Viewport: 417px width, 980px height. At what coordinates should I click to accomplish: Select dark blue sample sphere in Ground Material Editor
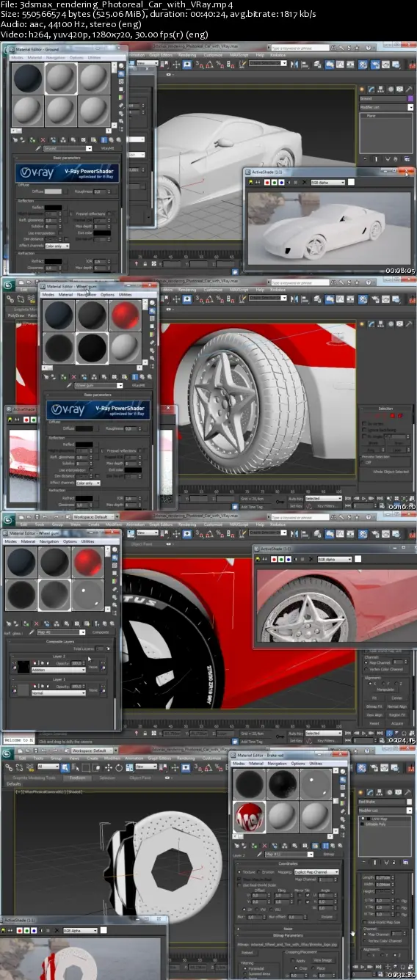click(x=27, y=77)
